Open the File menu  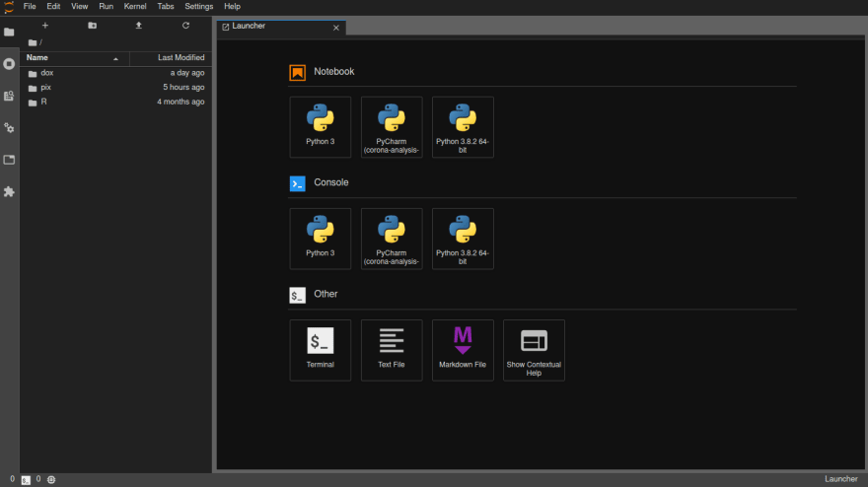click(30, 7)
